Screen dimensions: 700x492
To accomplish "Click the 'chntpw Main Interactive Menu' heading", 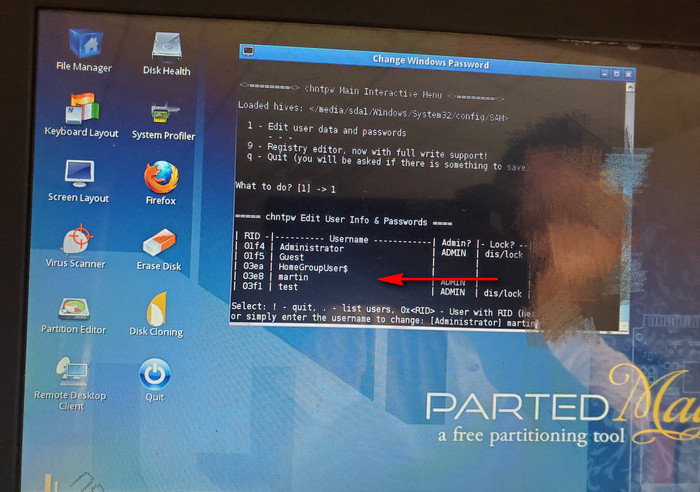I will (372, 91).
